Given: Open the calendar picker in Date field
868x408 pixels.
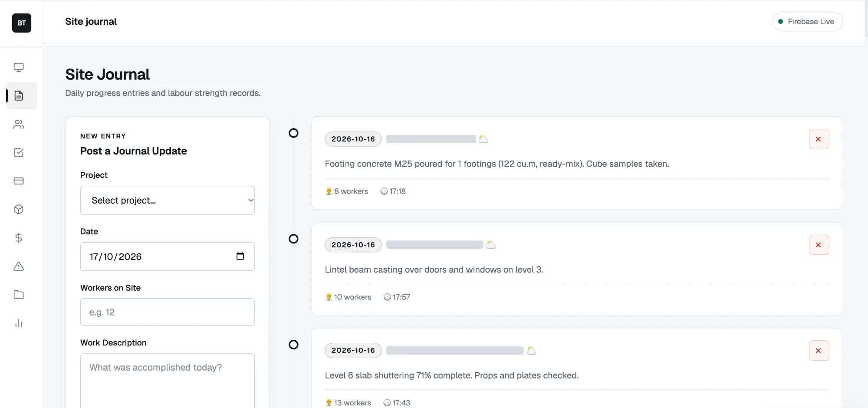Looking at the screenshot, I should point(240,256).
